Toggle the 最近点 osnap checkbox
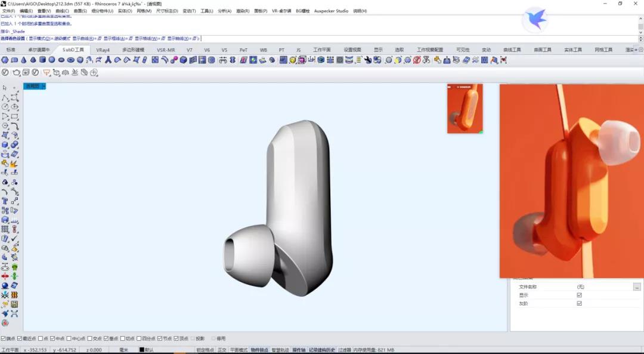This screenshot has width=644, height=354. coord(20,338)
